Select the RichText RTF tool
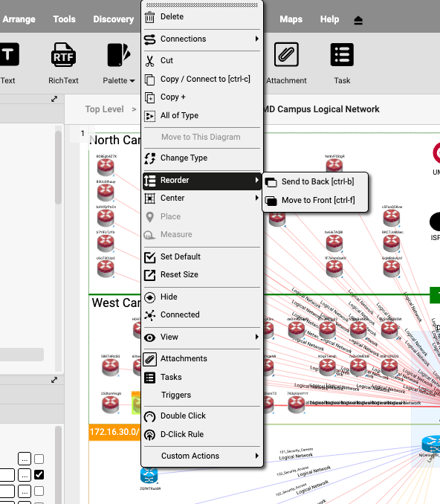The height and width of the screenshot is (504, 440). pyautogui.click(x=63, y=63)
